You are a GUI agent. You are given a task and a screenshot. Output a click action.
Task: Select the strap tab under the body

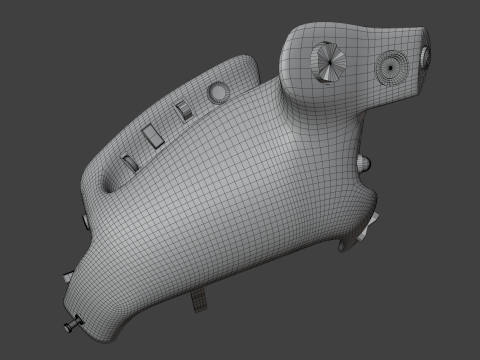pos(200,300)
